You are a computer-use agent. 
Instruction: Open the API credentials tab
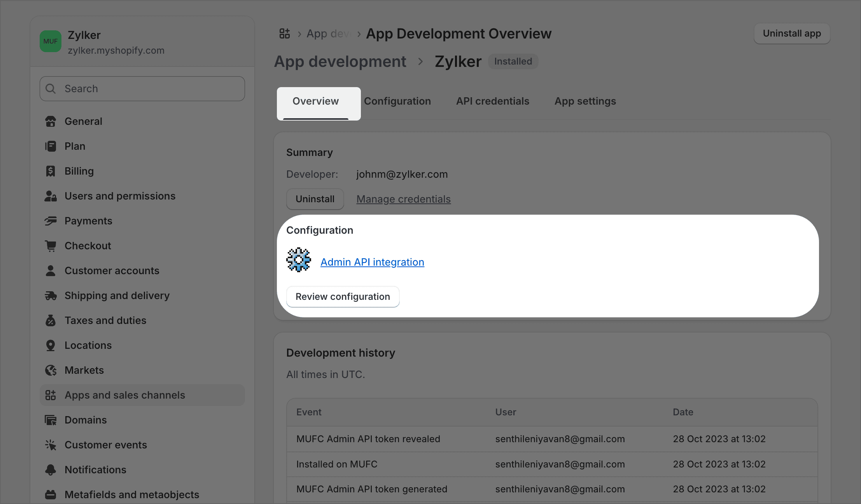[492, 101]
